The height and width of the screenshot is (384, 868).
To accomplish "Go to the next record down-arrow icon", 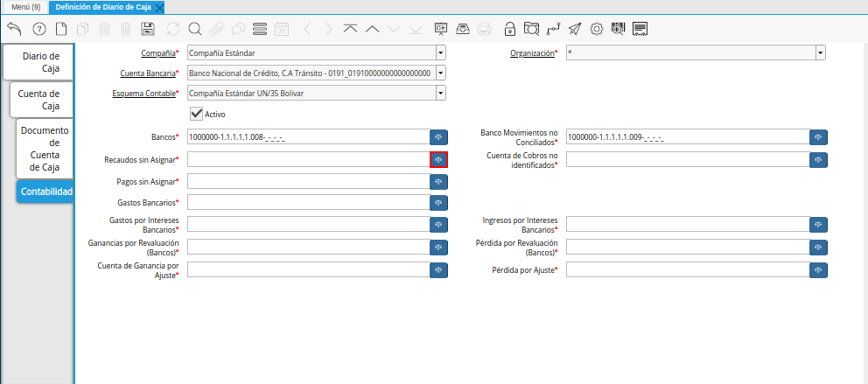I will point(394,29).
